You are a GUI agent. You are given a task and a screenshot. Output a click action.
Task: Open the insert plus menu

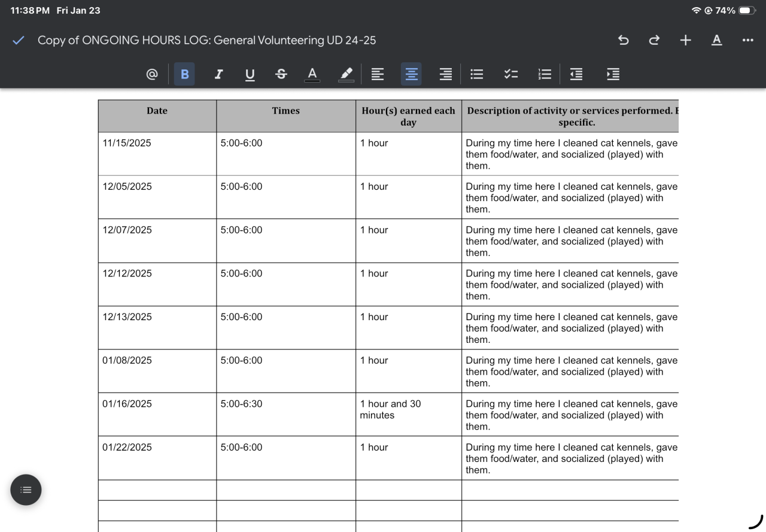click(685, 40)
